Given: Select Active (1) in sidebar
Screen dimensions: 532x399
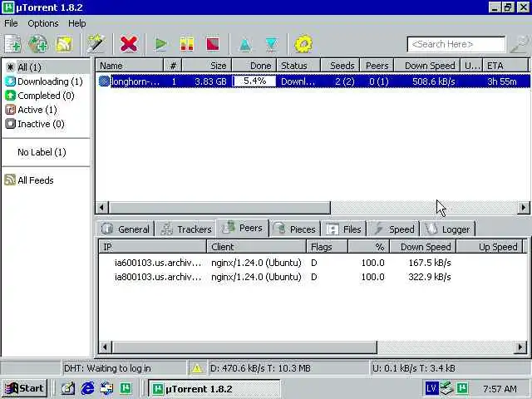Looking at the screenshot, I should tap(47, 110).
